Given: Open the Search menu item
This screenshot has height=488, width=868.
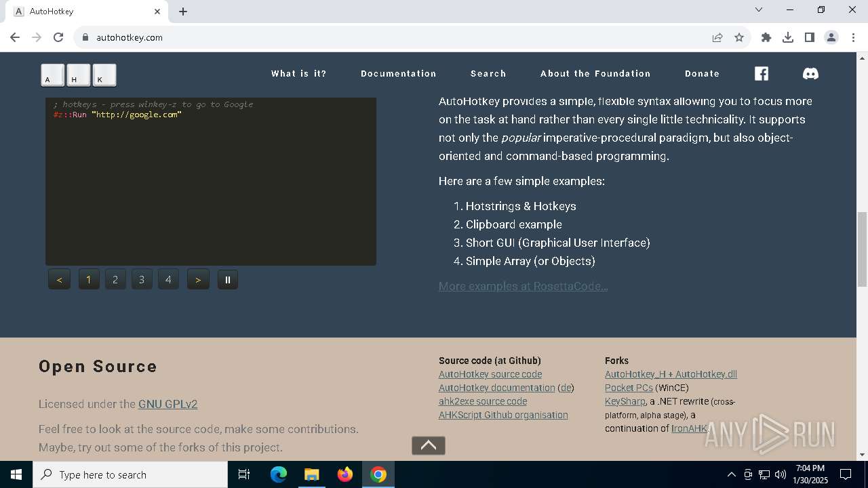Looking at the screenshot, I should 488,73.
